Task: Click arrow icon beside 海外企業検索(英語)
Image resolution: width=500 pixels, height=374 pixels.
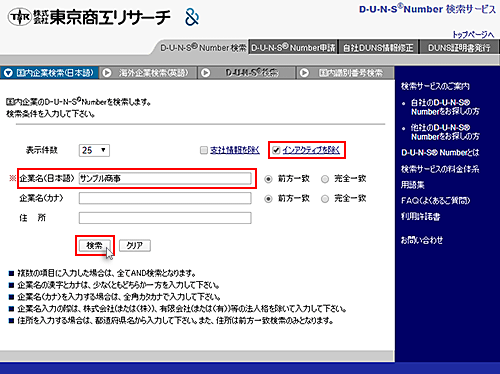Action: click(107, 73)
